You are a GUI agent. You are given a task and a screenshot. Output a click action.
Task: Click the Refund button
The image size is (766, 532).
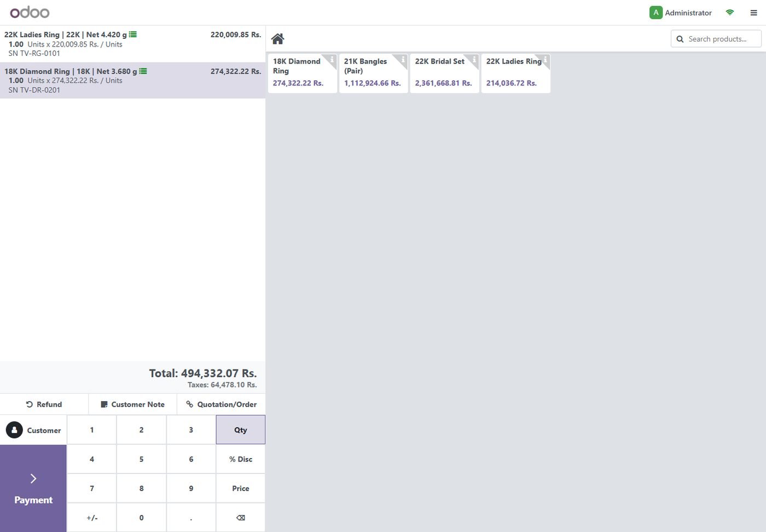(x=44, y=404)
